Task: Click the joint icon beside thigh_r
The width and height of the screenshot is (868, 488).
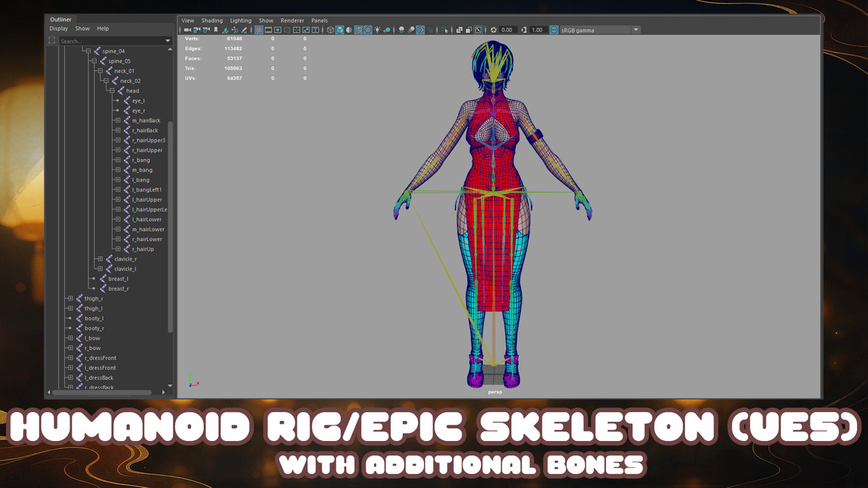Action: pos(79,299)
